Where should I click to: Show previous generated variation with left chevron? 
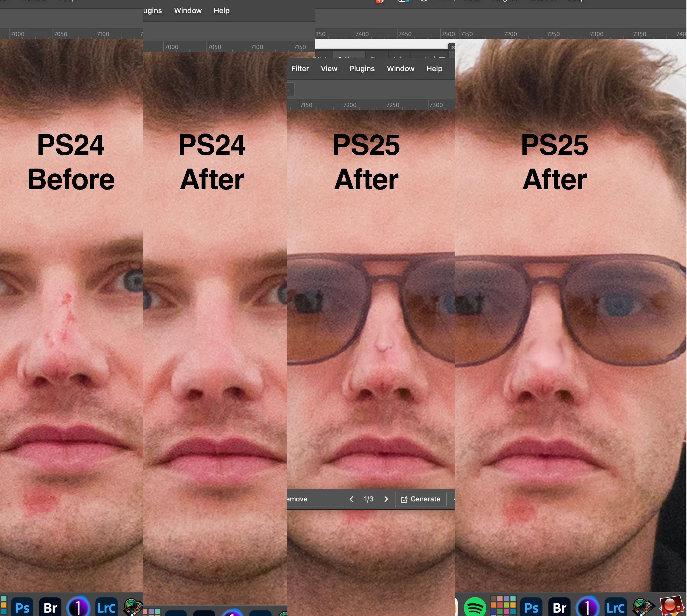tap(351, 499)
